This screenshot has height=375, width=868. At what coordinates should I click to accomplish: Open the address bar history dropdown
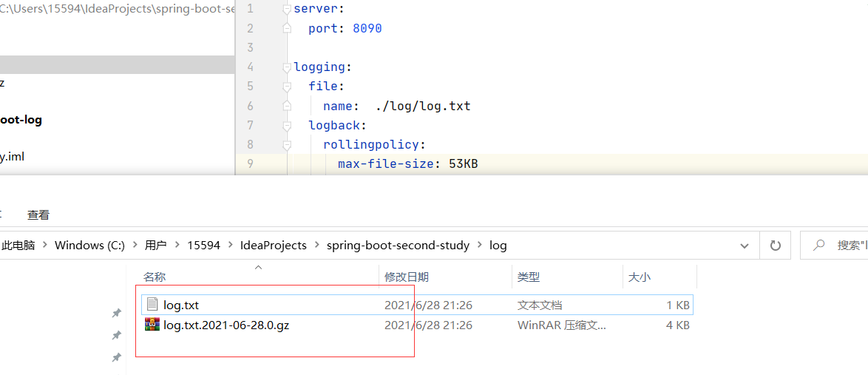pyautogui.click(x=745, y=246)
